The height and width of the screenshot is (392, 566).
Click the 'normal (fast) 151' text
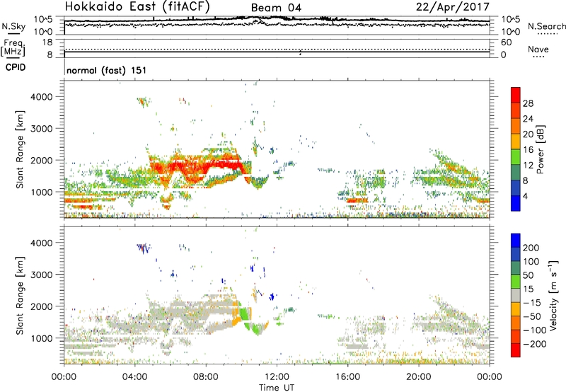pyautogui.click(x=107, y=70)
